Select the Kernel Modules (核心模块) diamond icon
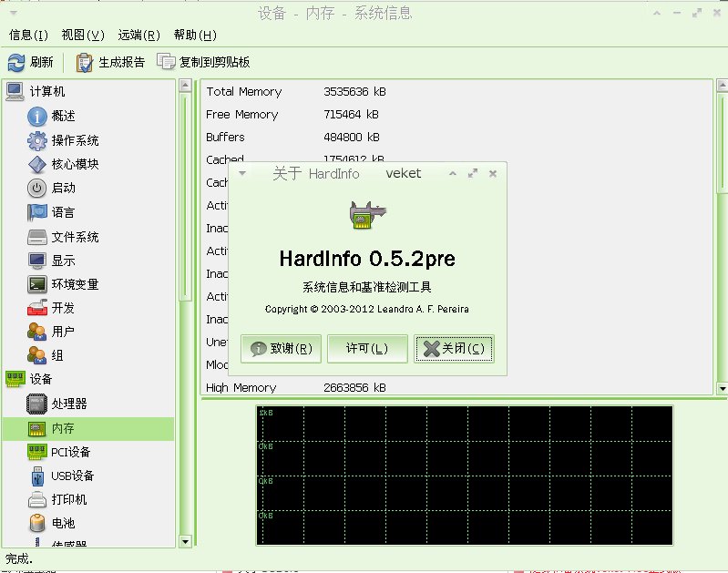The image size is (728, 573). point(37,164)
